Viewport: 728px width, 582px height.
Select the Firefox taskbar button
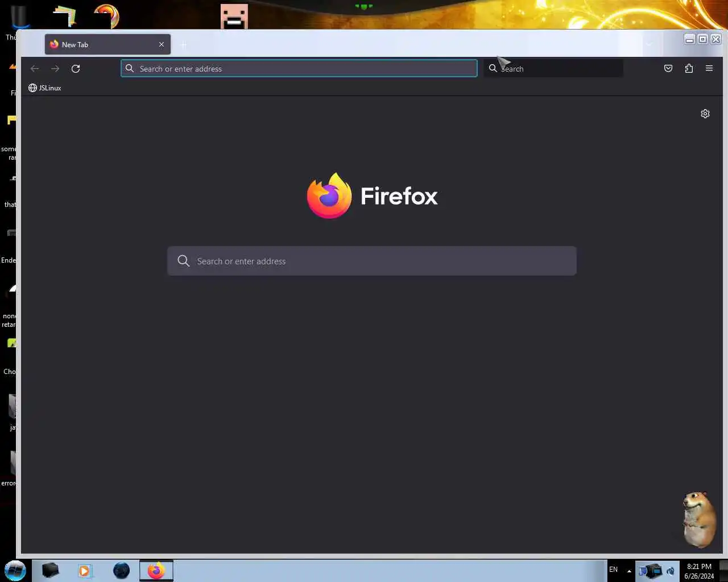tap(156, 571)
